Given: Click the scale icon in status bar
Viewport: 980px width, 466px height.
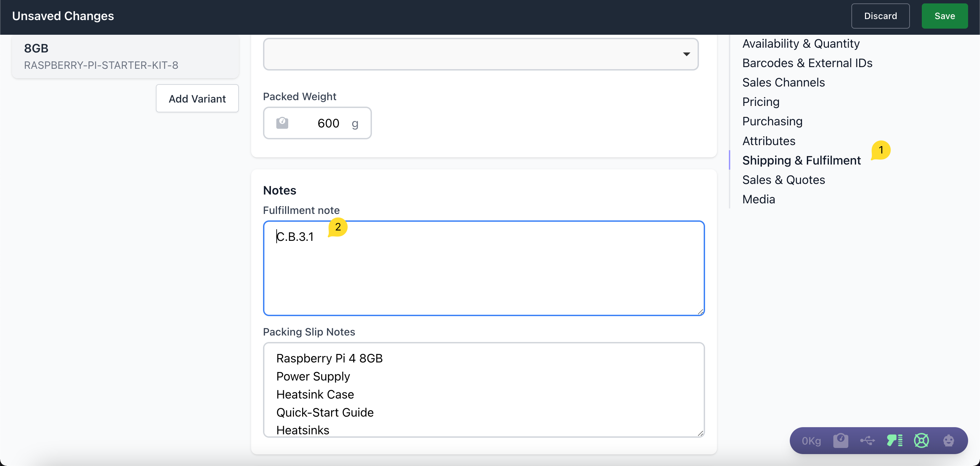Looking at the screenshot, I should [840, 440].
